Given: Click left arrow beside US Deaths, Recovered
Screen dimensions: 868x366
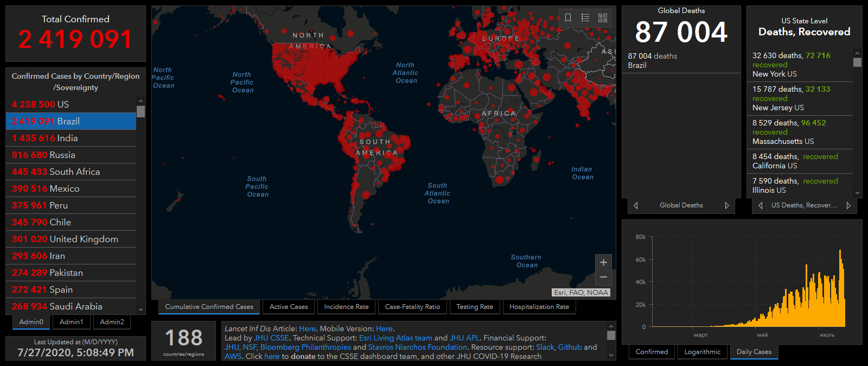Looking at the screenshot, I should [761, 205].
